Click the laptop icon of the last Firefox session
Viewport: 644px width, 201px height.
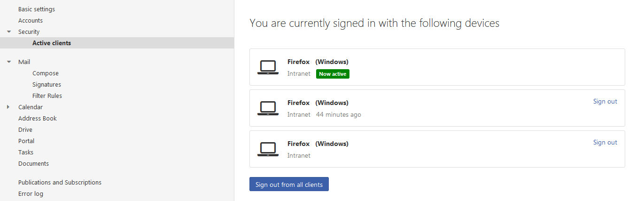268,149
